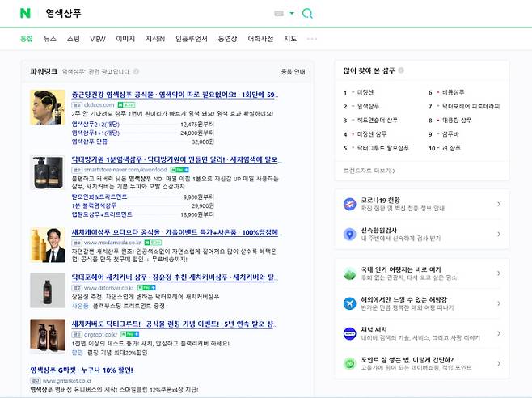Open the drgroot.co.kr URL link
Screen dimensions: 532x398
(x=100, y=334)
